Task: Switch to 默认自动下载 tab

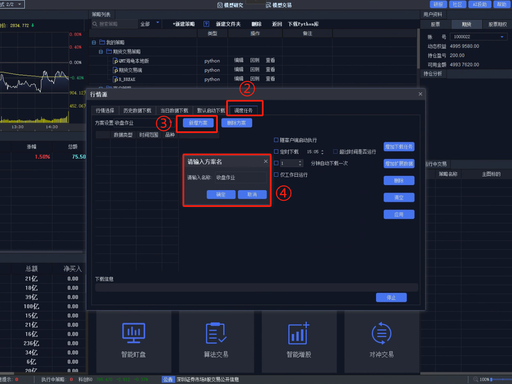Action: (211, 110)
